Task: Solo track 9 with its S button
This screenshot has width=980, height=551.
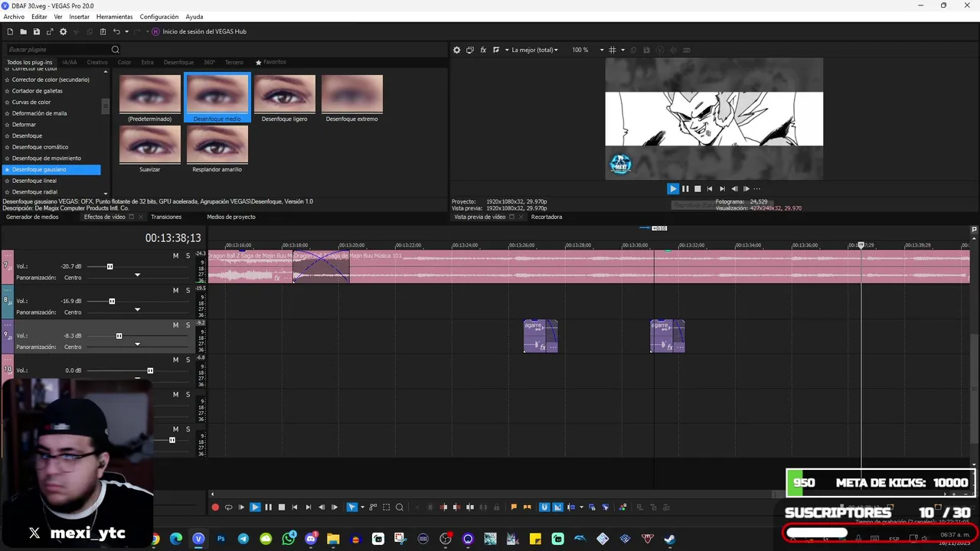Action: (188, 324)
